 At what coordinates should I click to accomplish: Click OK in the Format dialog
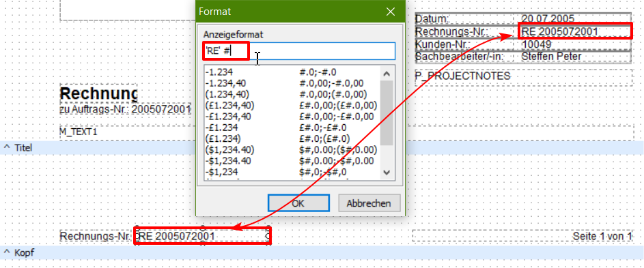click(298, 203)
